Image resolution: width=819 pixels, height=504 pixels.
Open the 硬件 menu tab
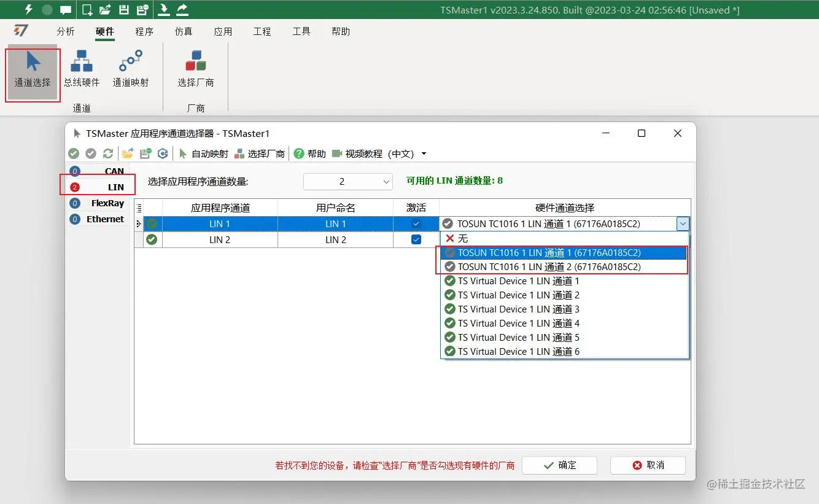point(105,31)
